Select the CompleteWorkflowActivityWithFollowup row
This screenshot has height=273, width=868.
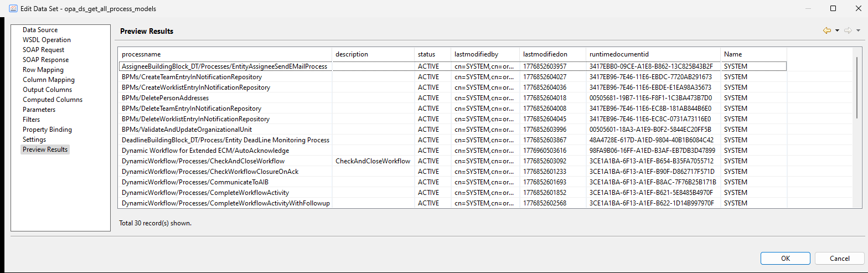tap(452, 203)
